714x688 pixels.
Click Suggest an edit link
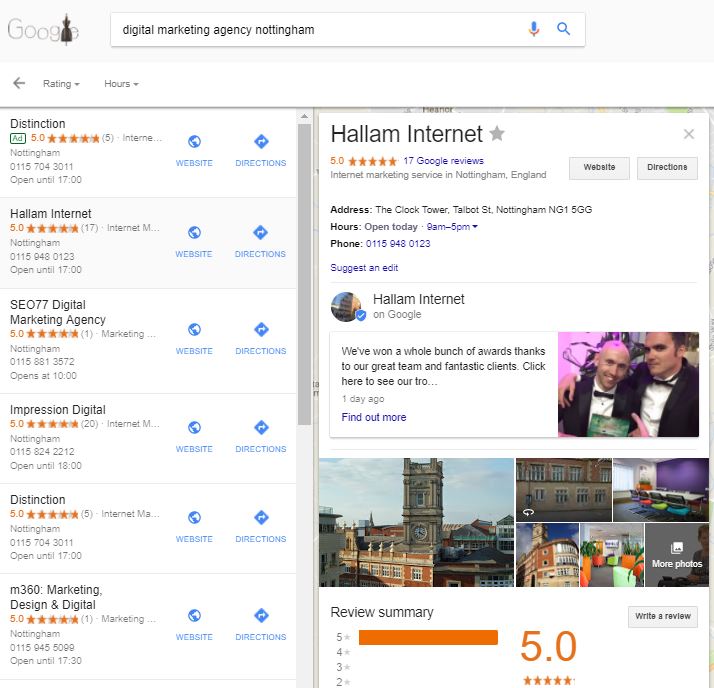point(364,268)
